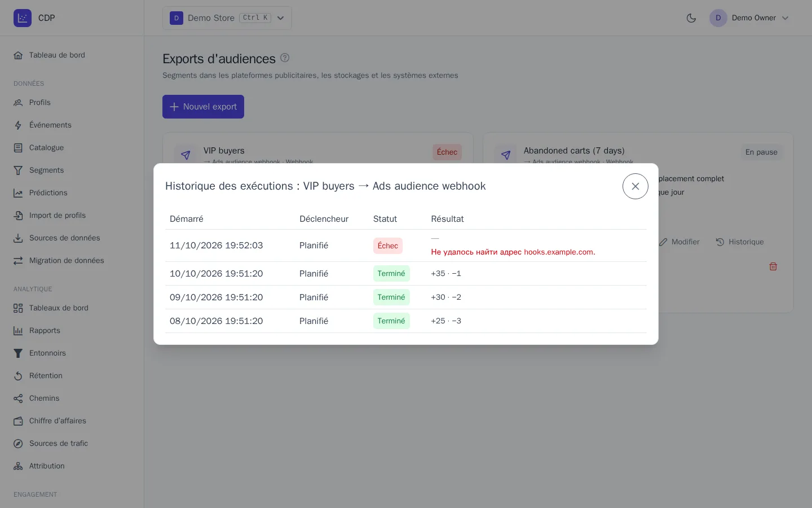The height and width of the screenshot is (508, 812).
Task: Click the Prédictions chart icon
Action: pyautogui.click(x=18, y=193)
